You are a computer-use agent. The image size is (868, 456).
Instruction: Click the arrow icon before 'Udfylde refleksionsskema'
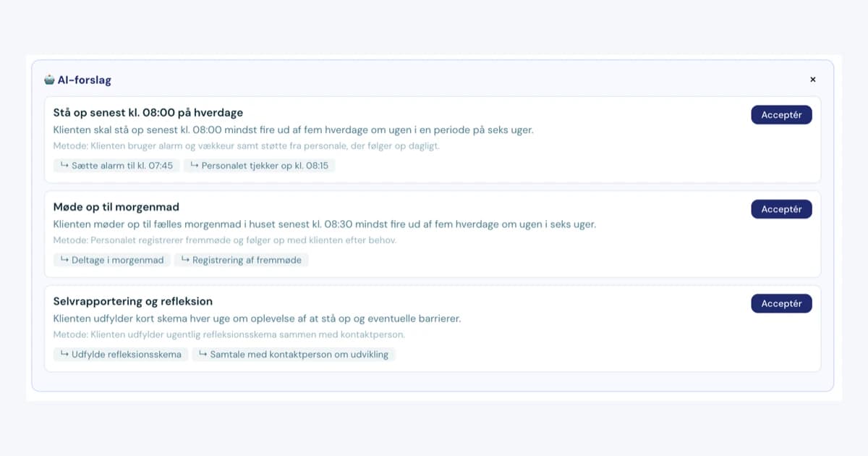click(x=64, y=354)
